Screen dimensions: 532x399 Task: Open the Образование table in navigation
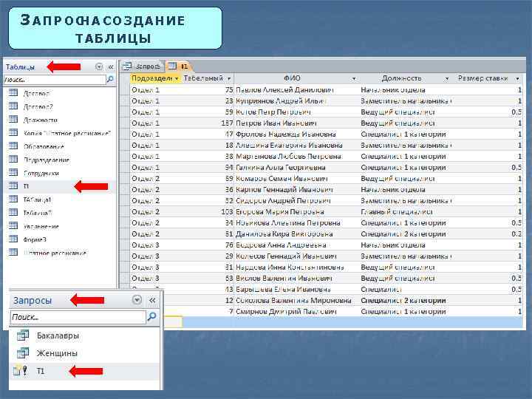[x=44, y=146]
